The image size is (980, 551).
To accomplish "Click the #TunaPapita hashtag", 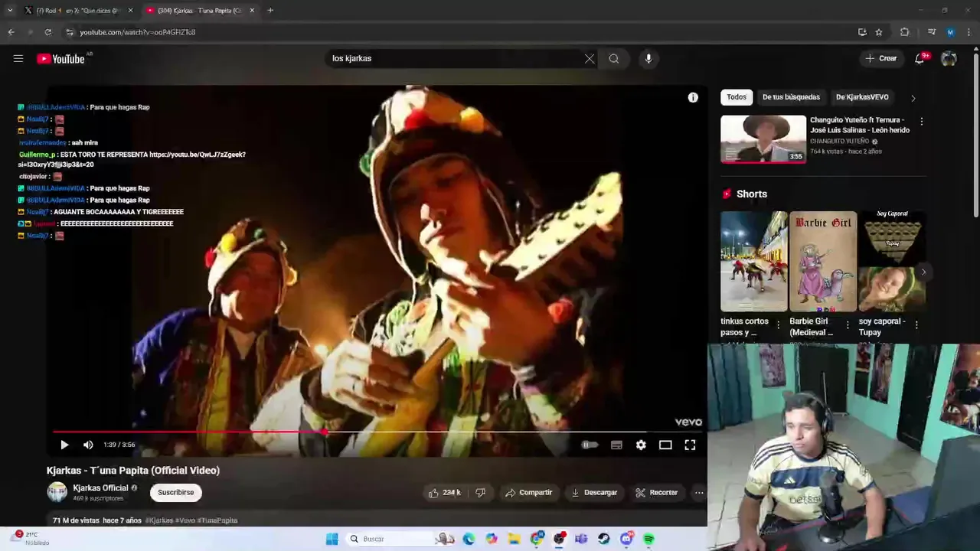I will (217, 520).
